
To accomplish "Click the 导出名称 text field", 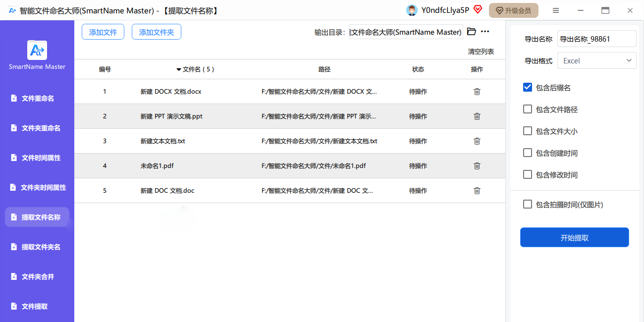I will pyautogui.click(x=596, y=39).
